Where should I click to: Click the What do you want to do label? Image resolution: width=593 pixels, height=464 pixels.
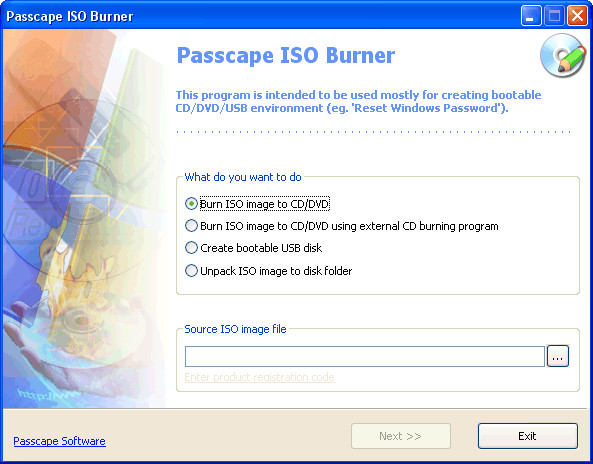pyautogui.click(x=243, y=177)
